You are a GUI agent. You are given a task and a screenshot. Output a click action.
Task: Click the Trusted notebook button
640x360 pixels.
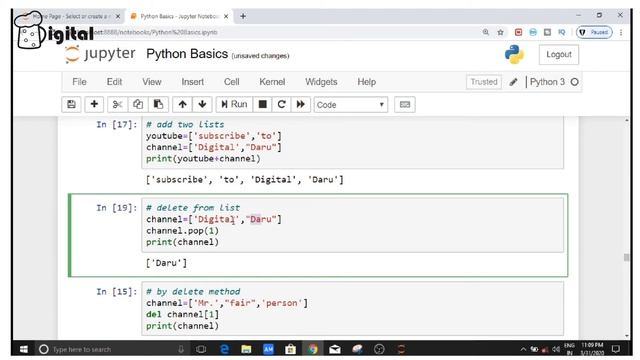tap(484, 82)
